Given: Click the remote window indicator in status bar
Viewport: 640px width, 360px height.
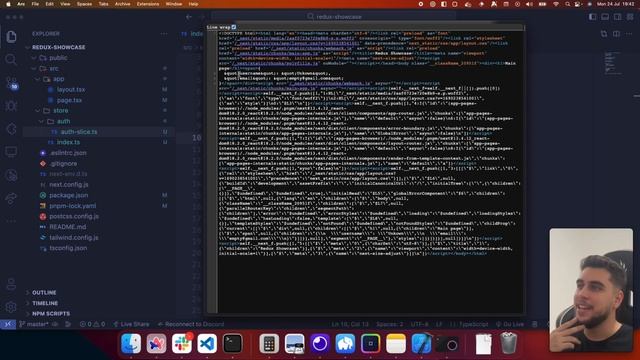Looking at the screenshot, I should 8,324.
